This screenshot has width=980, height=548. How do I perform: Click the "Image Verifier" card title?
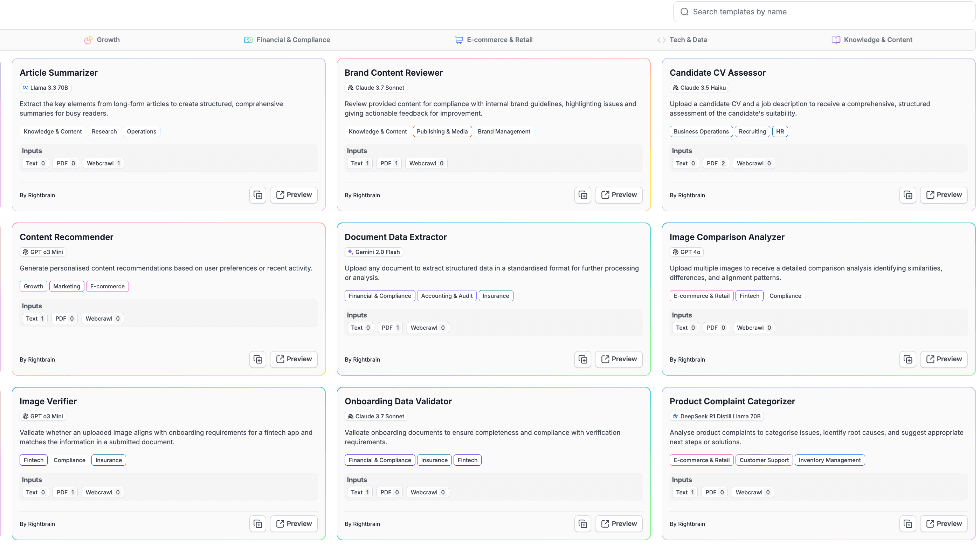pyautogui.click(x=48, y=402)
